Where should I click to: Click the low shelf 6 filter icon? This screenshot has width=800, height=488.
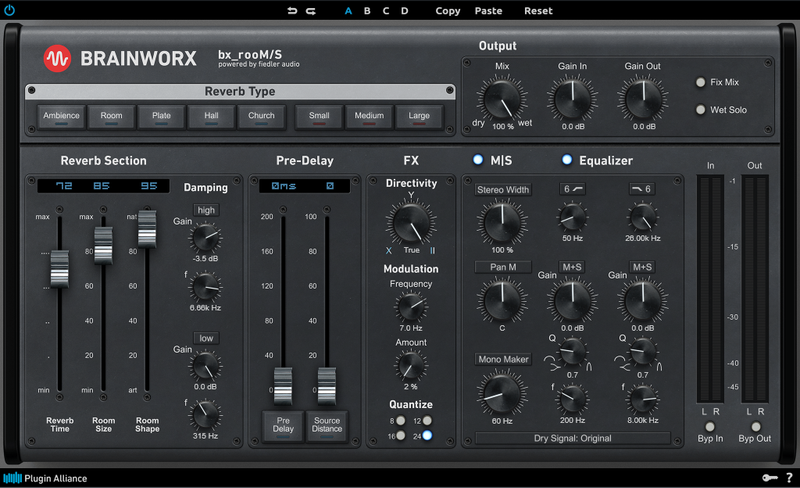pyautogui.click(x=572, y=189)
